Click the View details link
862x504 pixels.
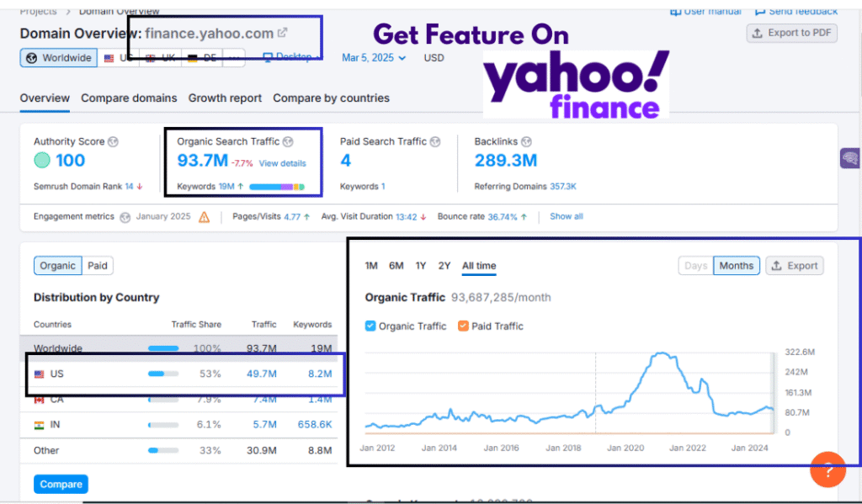point(282,163)
